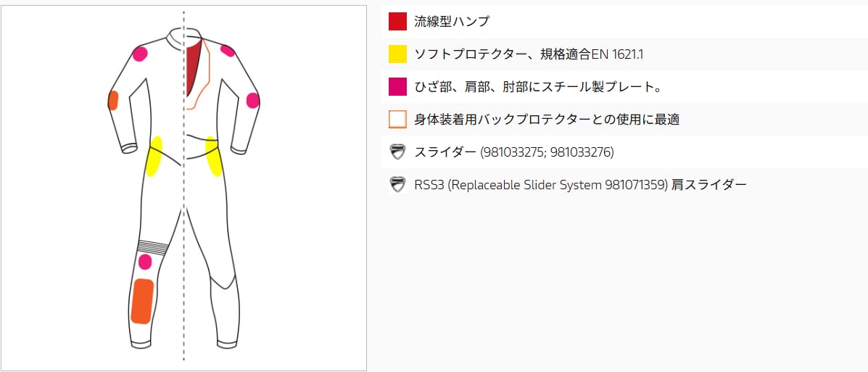Click the 身体装着用バックプロテクター legend text

click(547, 120)
